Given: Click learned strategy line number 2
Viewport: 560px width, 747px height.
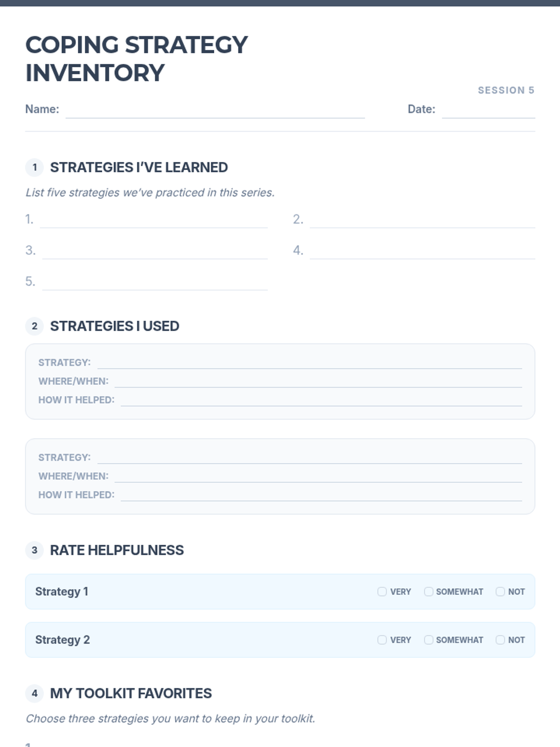Looking at the screenshot, I should pyautogui.click(x=422, y=220).
